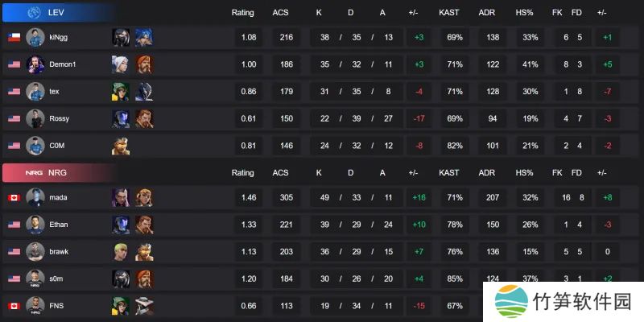This screenshot has height=322, width=644.
Task: Click the ACS column header for LEV
Action: tap(280, 13)
